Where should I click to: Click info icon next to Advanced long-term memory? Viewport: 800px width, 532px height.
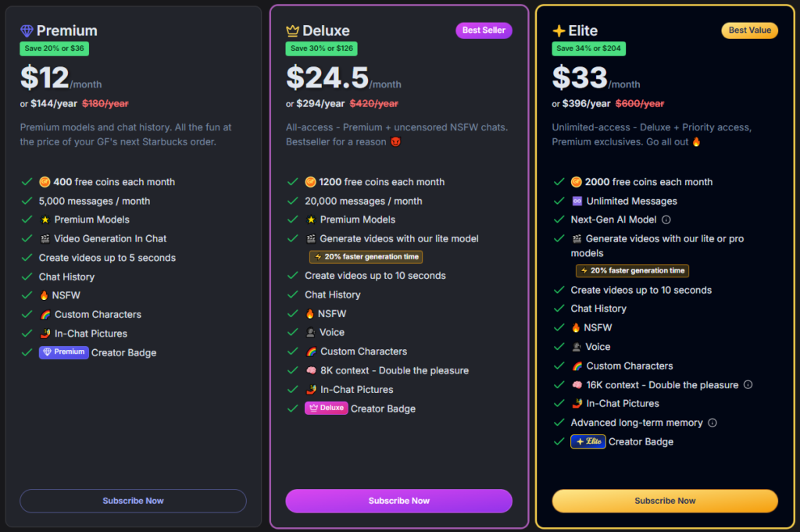712,423
